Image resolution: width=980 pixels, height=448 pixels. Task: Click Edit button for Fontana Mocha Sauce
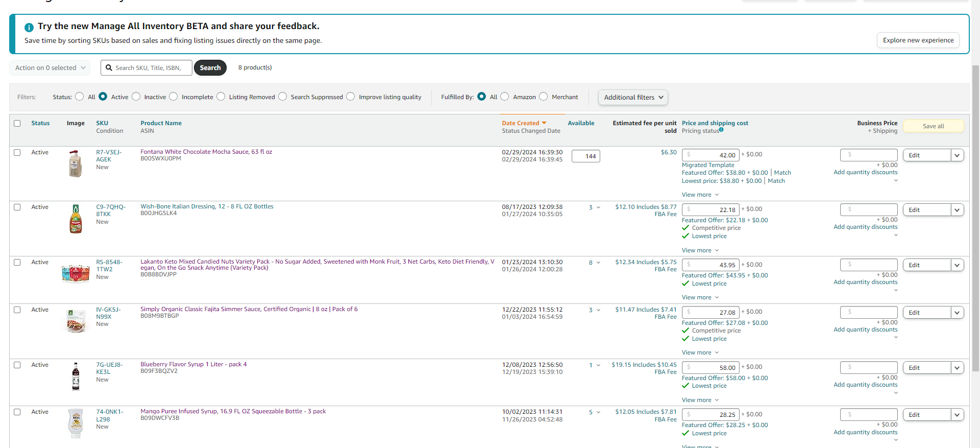[x=927, y=155]
